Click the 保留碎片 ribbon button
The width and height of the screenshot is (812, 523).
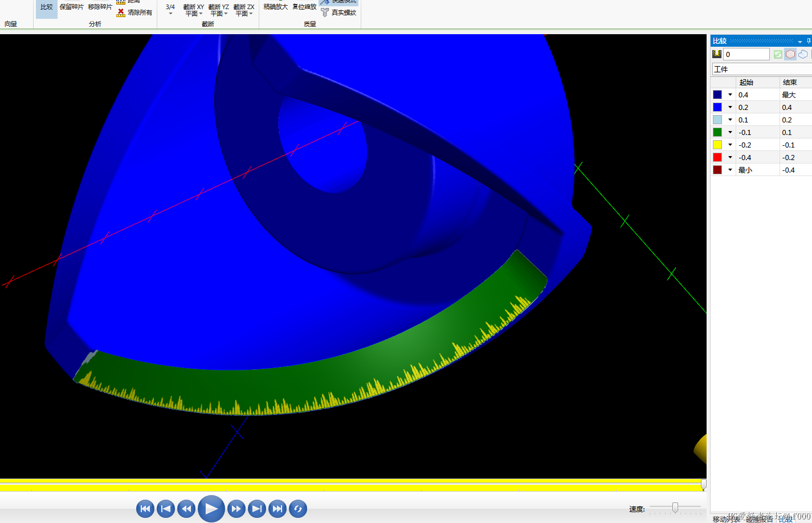click(72, 7)
